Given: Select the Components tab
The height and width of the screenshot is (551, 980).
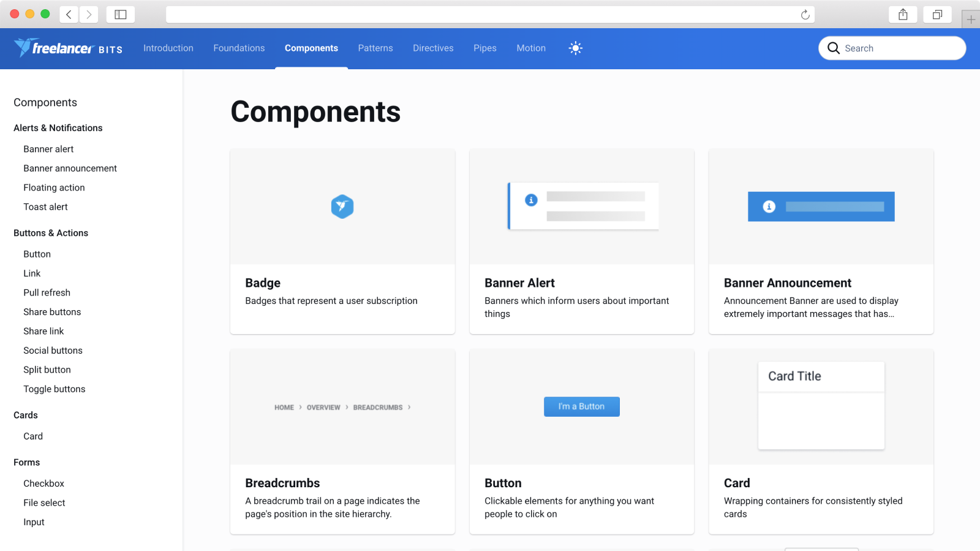Looking at the screenshot, I should pos(311,48).
